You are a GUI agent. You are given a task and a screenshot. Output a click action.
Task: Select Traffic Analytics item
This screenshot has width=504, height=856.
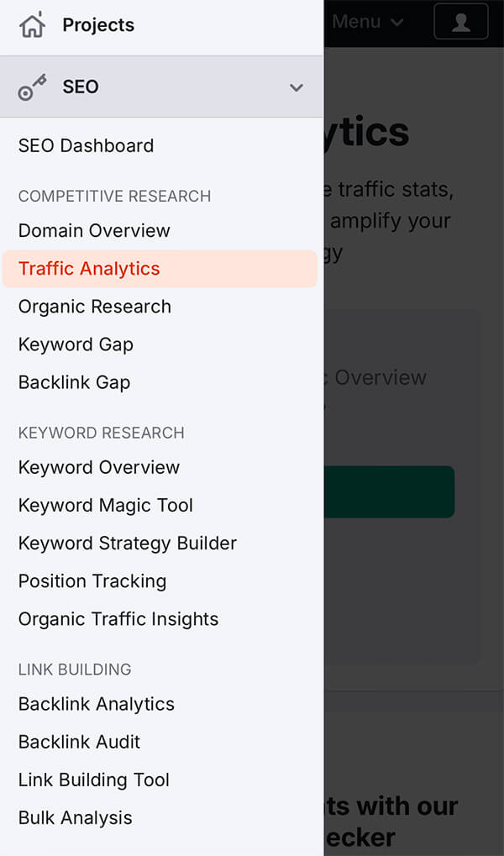(89, 269)
